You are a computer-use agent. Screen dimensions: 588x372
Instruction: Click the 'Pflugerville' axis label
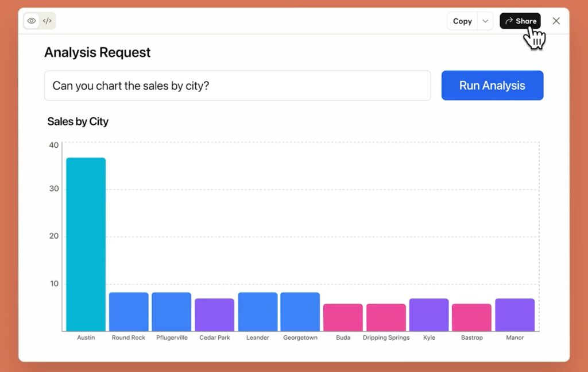coord(172,338)
